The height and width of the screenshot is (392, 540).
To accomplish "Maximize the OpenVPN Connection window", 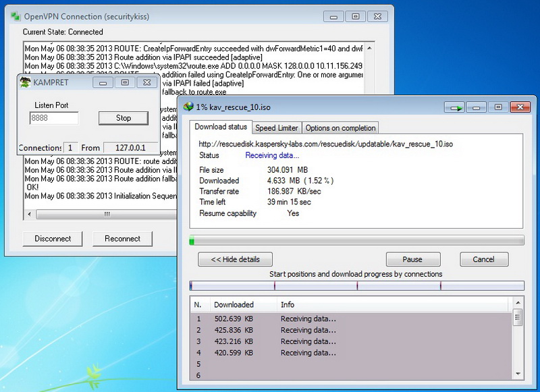I will click(x=356, y=16).
